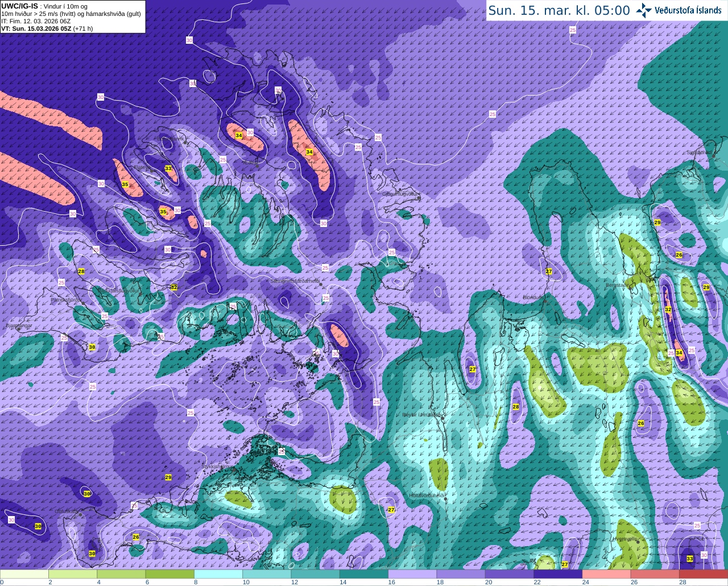
Task: Pick the red legend swatch above 28
Action: pyautogui.click(x=704, y=575)
